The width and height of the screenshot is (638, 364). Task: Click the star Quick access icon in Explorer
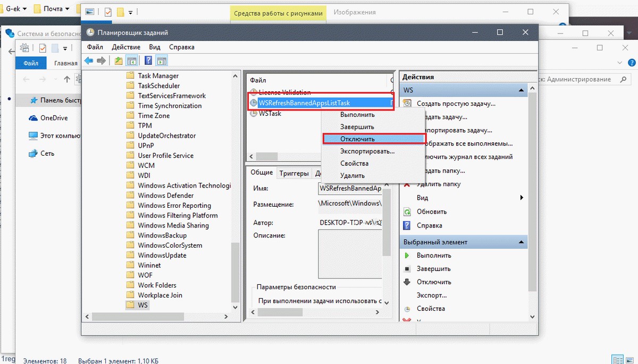33,100
